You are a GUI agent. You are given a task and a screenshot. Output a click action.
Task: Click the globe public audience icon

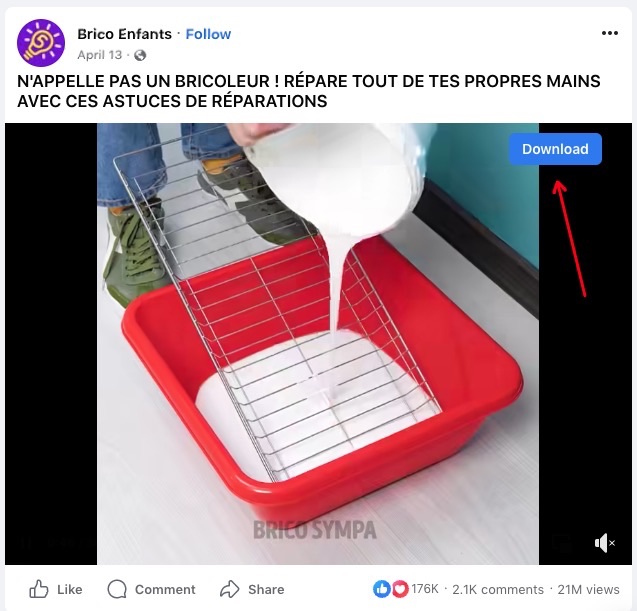140,55
